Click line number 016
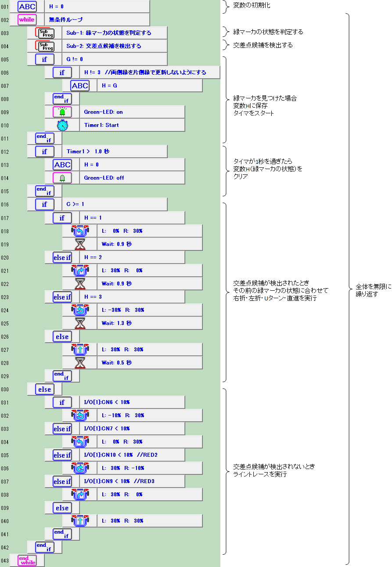Viewport: 392px width, 567px height. [5, 204]
